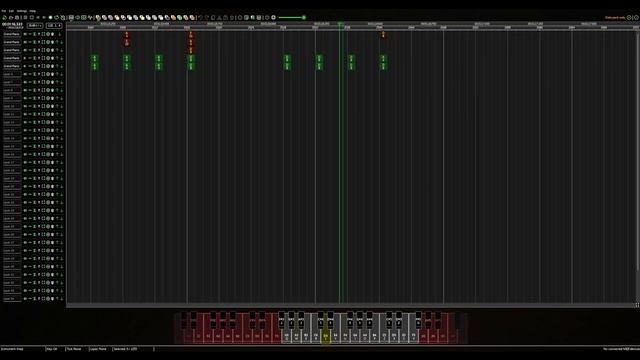The height and width of the screenshot is (360, 640).
Task: Select all notes in Layer 14
Action: pyautogui.click(x=43, y=138)
